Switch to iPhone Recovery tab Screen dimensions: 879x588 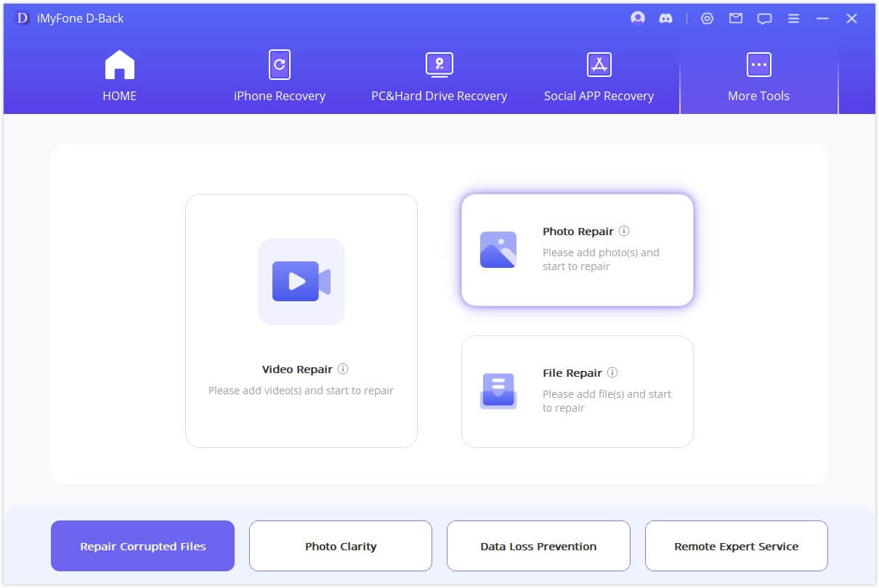click(x=280, y=76)
